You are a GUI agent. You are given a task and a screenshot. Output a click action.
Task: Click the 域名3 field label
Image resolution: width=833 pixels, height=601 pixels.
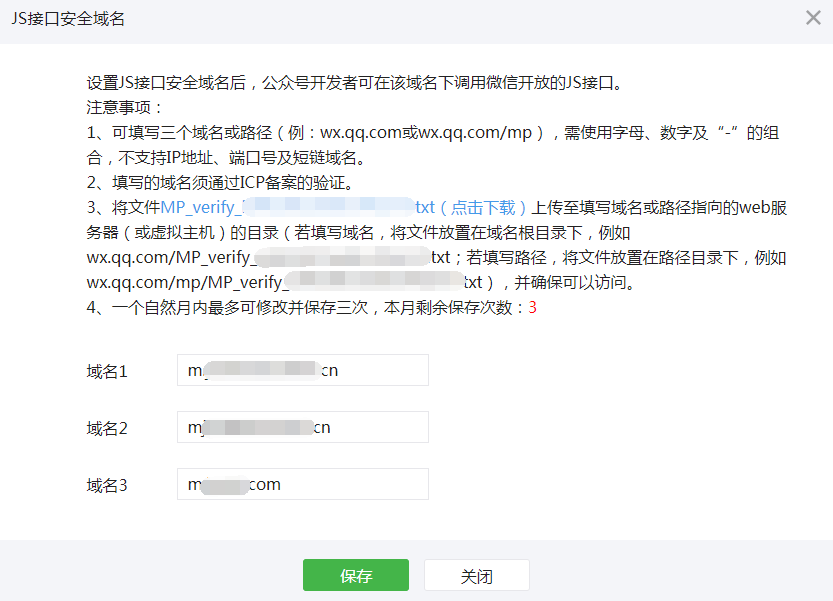pos(107,484)
